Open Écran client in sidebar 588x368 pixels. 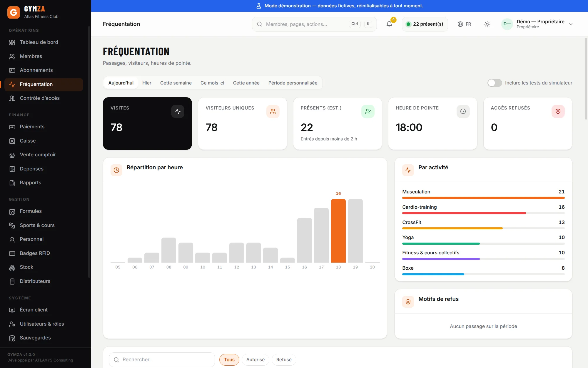(44, 310)
